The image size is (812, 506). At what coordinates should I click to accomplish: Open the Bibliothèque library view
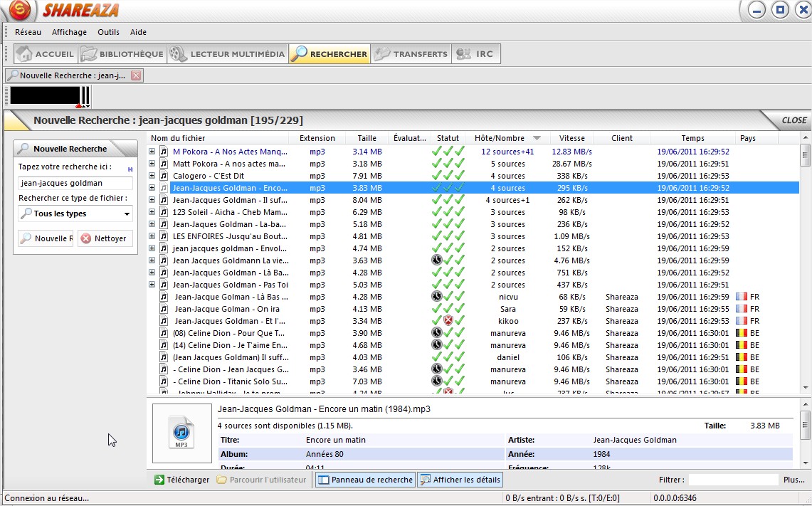pyautogui.click(x=122, y=54)
